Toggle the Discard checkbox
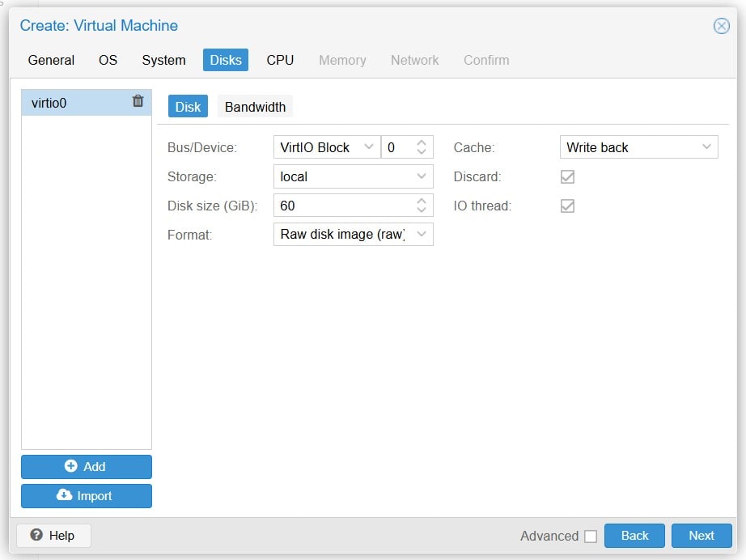Screen dimensions: 746x560 [568, 176]
